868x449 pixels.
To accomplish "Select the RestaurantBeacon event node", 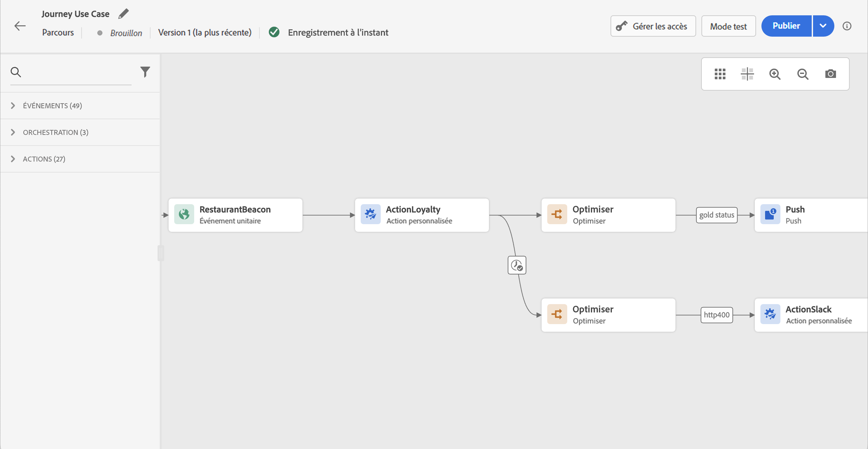I will click(x=235, y=215).
